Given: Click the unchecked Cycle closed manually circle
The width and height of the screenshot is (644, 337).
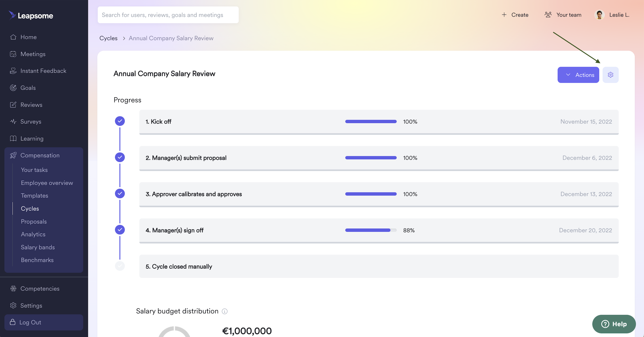Looking at the screenshot, I should point(120,266).
